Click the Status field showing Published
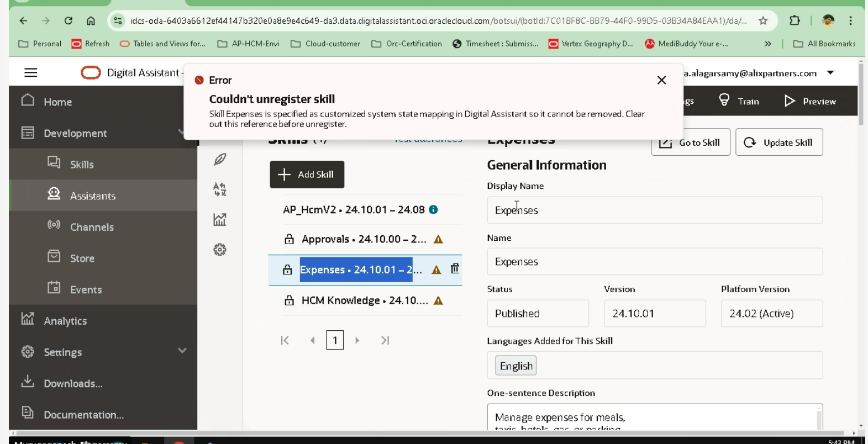868x444 pixels. [x=538, y=314]
